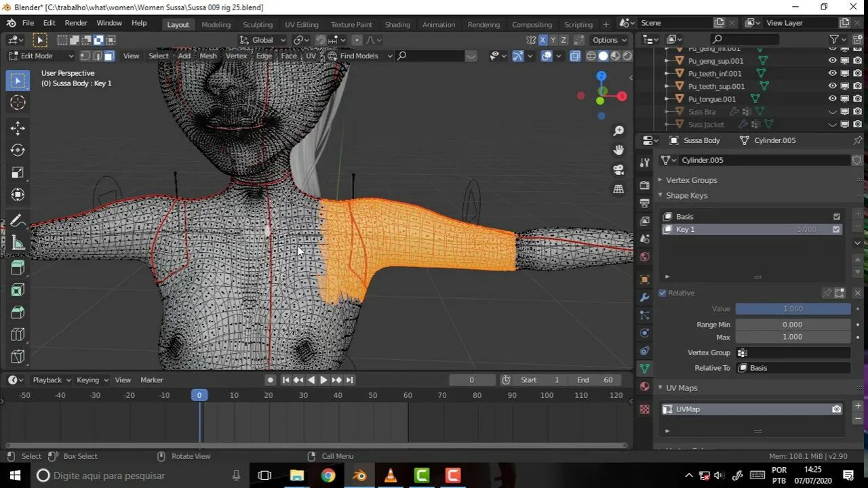Select the Move tool in the toolbar
Image resolution: width=868 pixels, height=488 pixels.
coord(18,128)
